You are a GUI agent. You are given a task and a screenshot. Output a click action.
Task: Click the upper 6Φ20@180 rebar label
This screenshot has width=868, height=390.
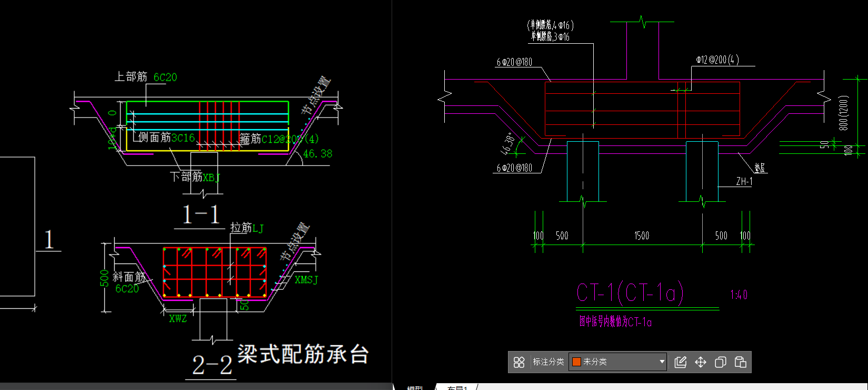[x=514, y=62]
